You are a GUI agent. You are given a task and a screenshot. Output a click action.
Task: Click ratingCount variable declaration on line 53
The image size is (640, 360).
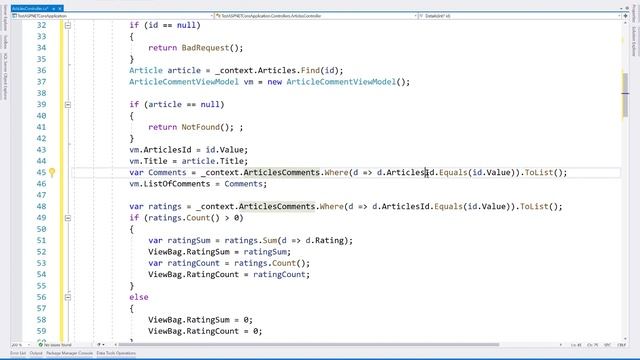(193, 263)
